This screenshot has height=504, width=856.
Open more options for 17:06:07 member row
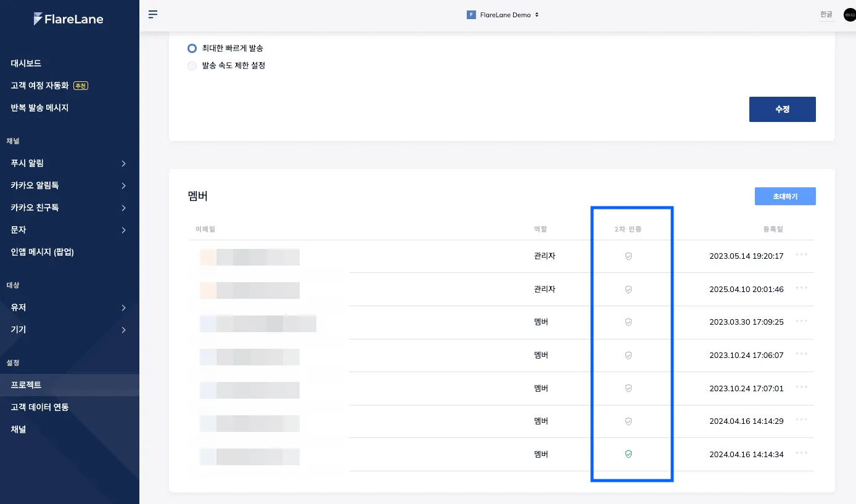click(802, 353)
